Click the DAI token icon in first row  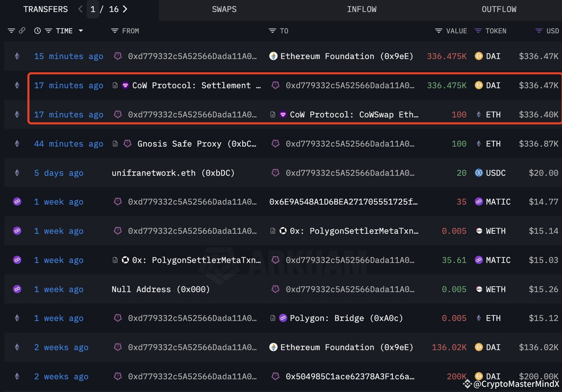(479, 56)
